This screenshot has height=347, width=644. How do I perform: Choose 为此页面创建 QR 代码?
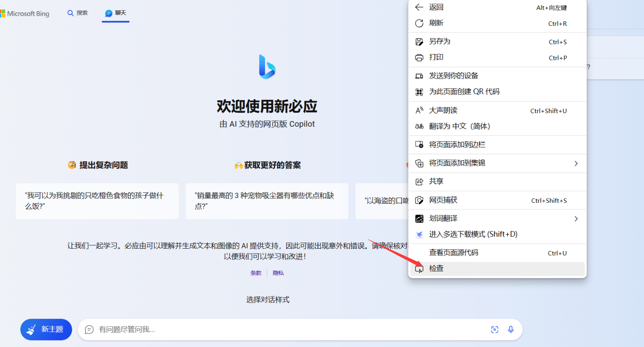click(497, 92)
